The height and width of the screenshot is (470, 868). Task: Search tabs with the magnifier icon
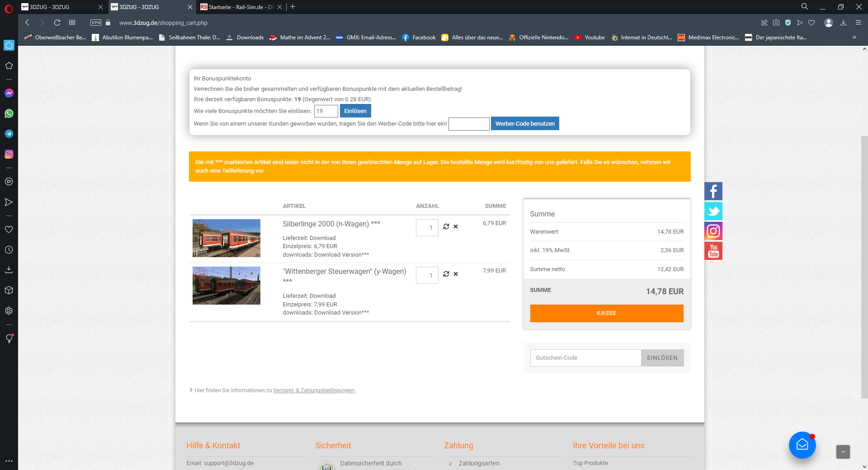pyautogui.click(x=805, y=7)
